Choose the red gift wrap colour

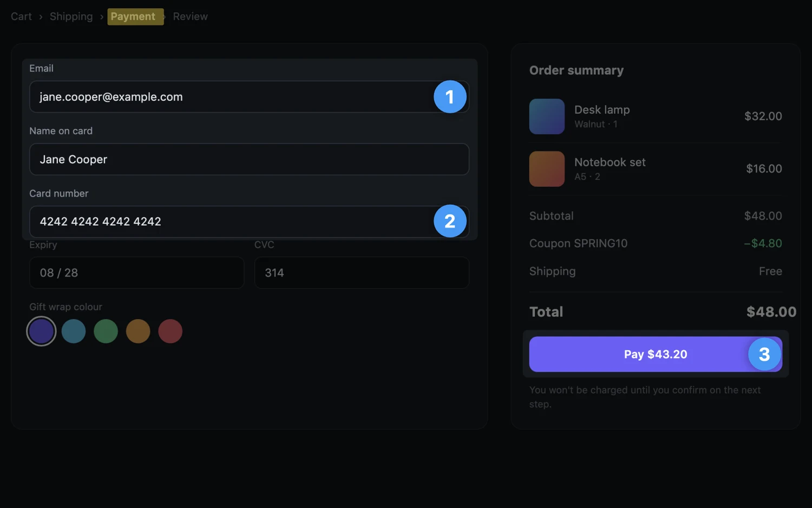click(170, 331)
